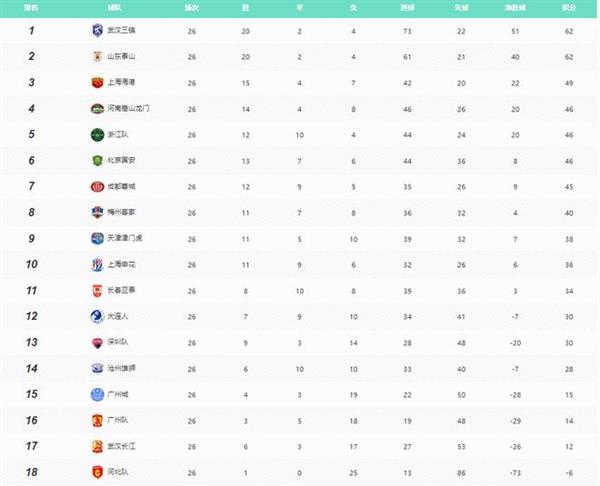Click the 广州城 team name link

pyautogui.click(x=117, y=394)
